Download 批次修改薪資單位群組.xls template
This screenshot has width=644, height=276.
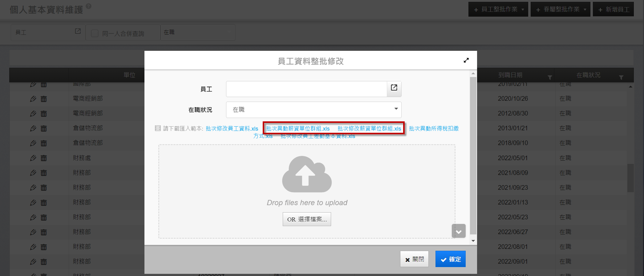point(369,129)
